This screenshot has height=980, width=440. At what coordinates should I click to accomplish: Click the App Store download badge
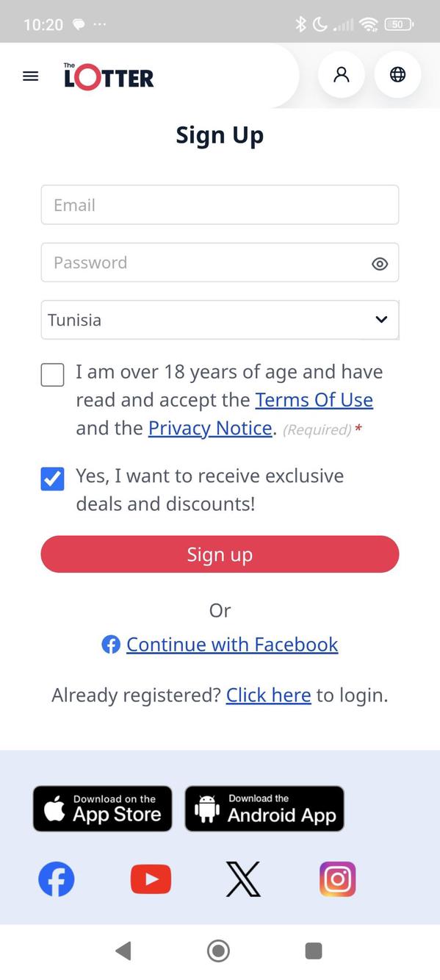point(102,808)
